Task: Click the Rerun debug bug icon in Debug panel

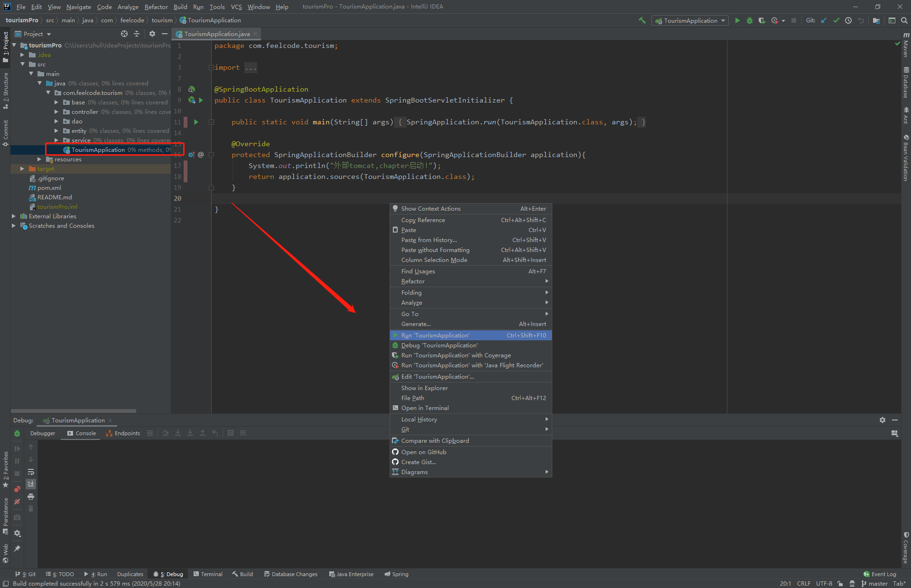Action: tap(17, 433)
